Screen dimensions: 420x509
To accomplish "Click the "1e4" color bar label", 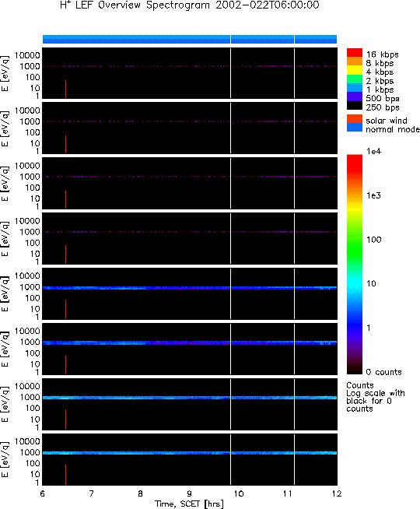I will tap(373, 151).
